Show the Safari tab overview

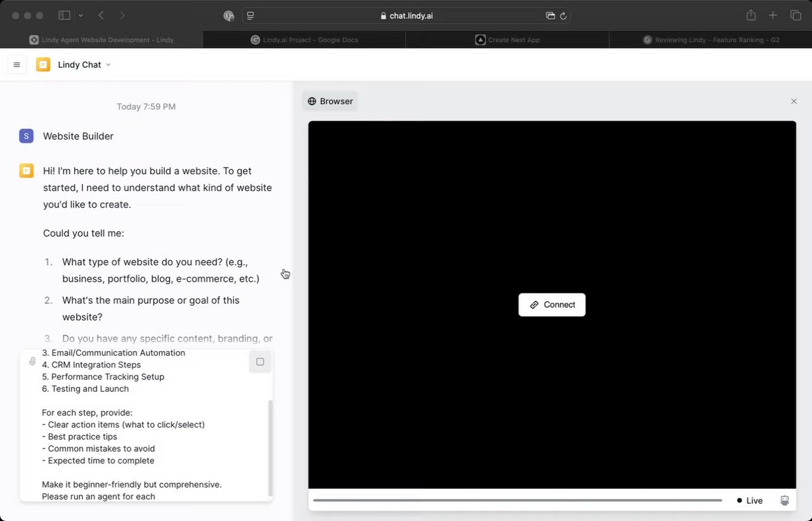click(x=795, y=15)
